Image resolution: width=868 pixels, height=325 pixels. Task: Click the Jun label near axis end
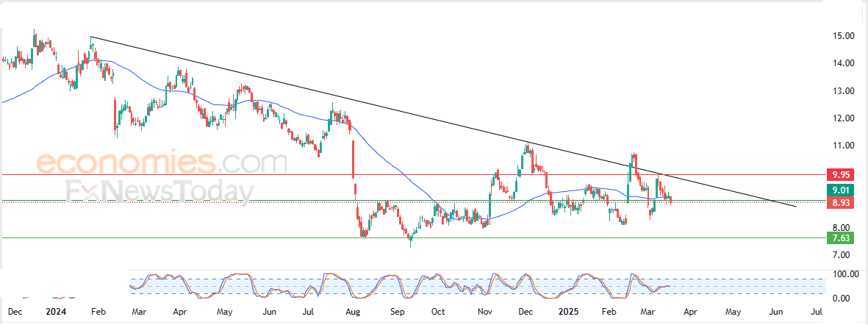point(775,312)
